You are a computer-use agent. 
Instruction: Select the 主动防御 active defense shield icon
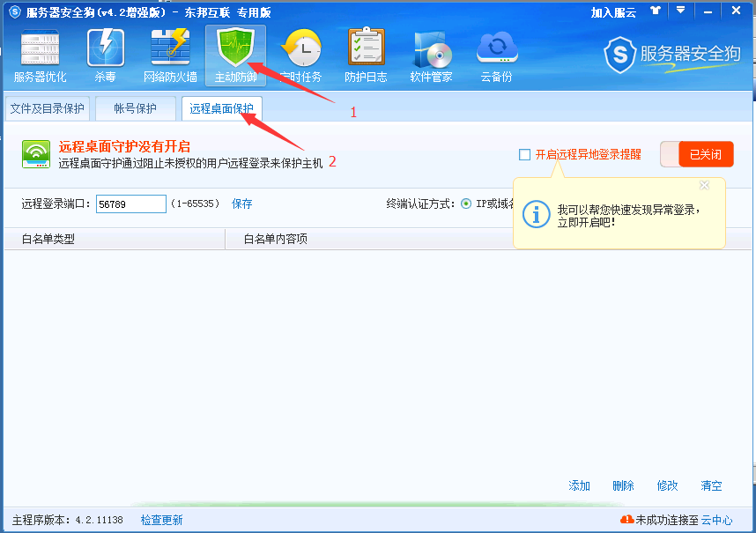pos(235,48)
